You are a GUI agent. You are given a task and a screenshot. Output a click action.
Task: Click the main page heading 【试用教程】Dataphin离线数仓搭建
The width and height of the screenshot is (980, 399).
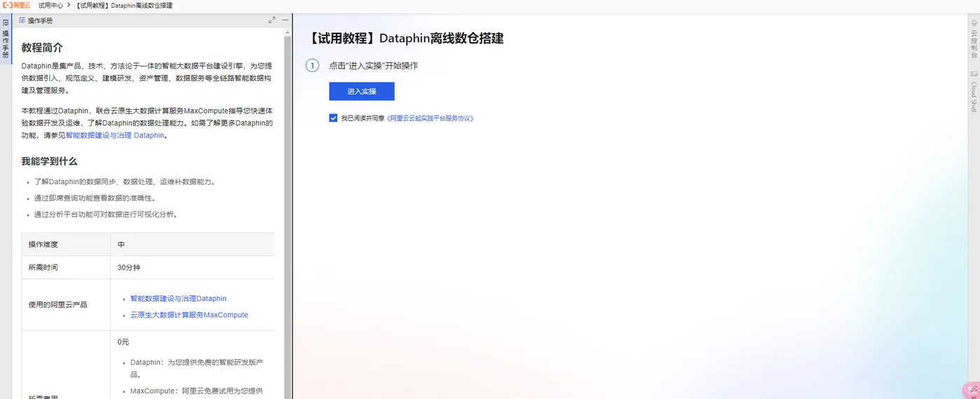pos(406,38)
